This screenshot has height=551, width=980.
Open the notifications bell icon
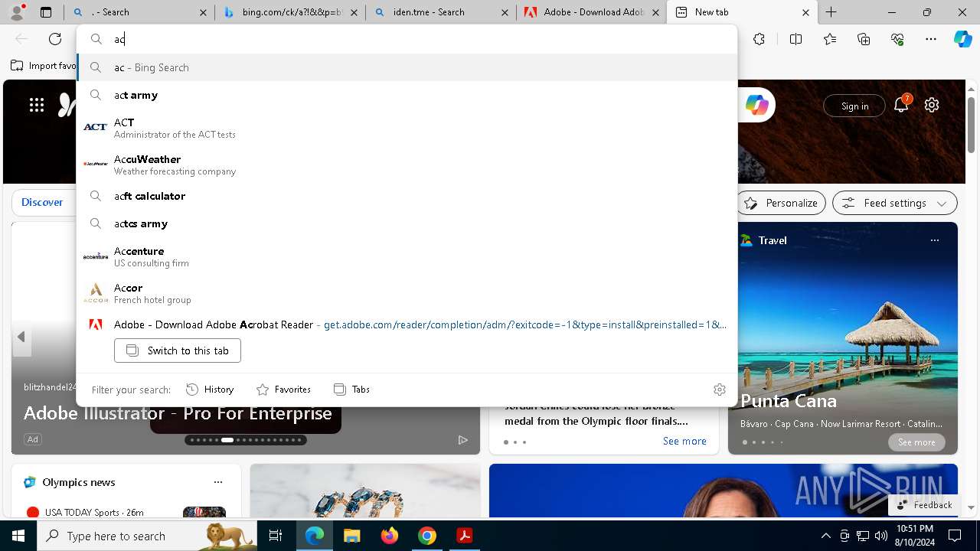[x=901, y=106]
